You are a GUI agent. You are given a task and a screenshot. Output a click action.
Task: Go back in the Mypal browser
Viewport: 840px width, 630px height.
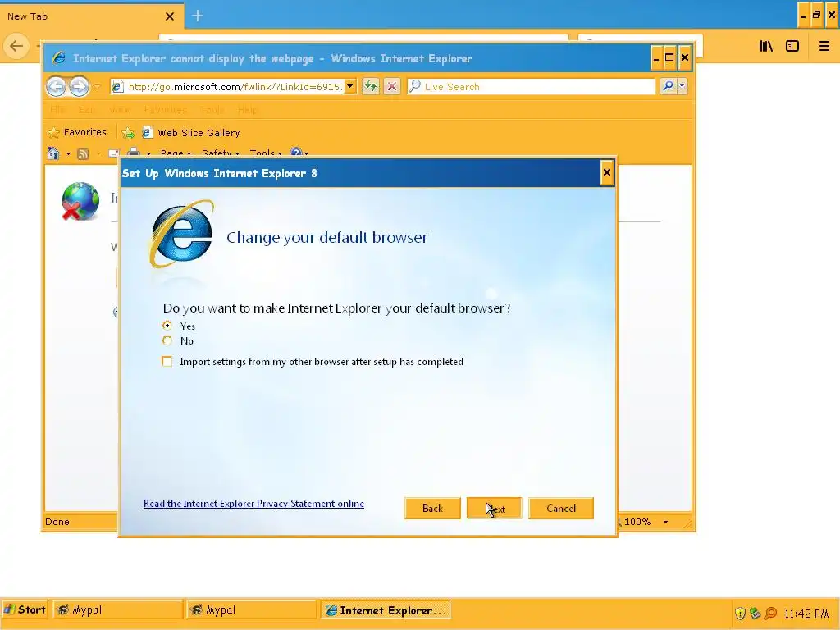tap(16, 46)
